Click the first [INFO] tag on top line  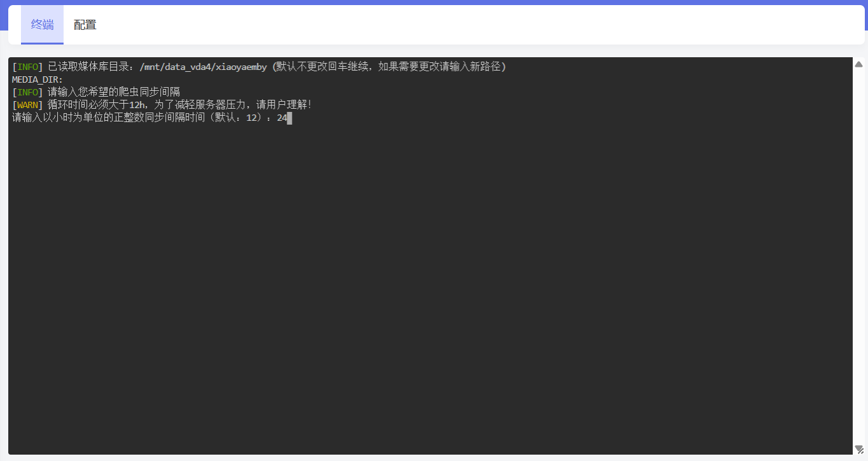(27, 67)
